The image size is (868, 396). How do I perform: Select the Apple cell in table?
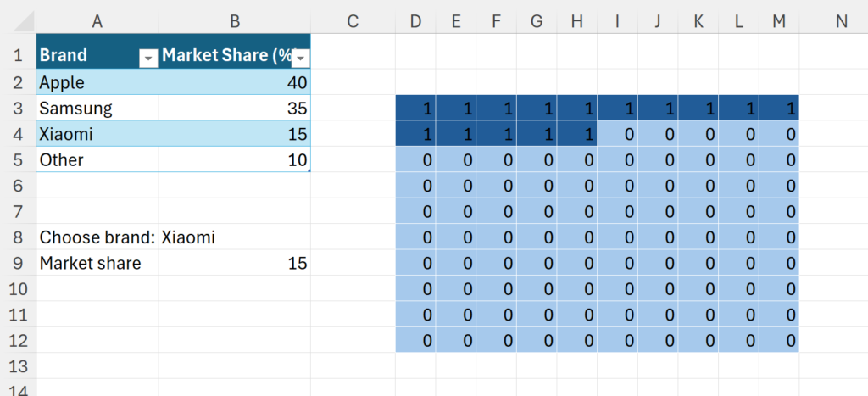[97, 82]
